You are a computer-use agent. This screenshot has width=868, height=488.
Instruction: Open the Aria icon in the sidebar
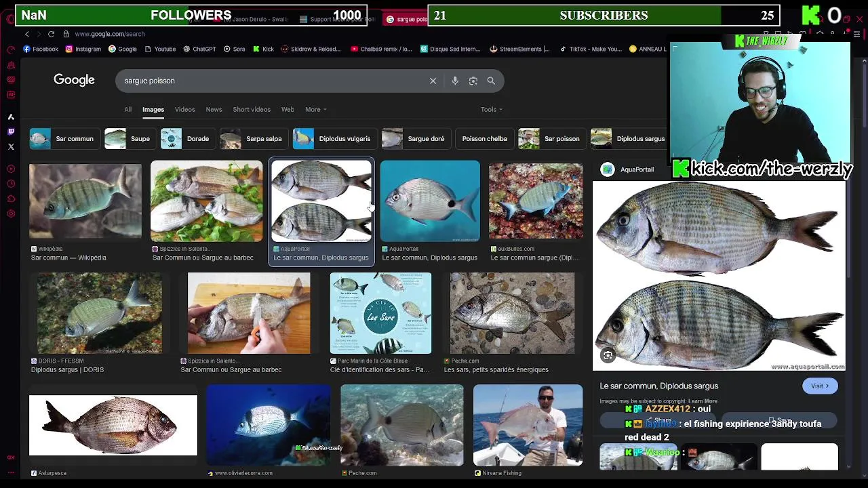(11, 117)
